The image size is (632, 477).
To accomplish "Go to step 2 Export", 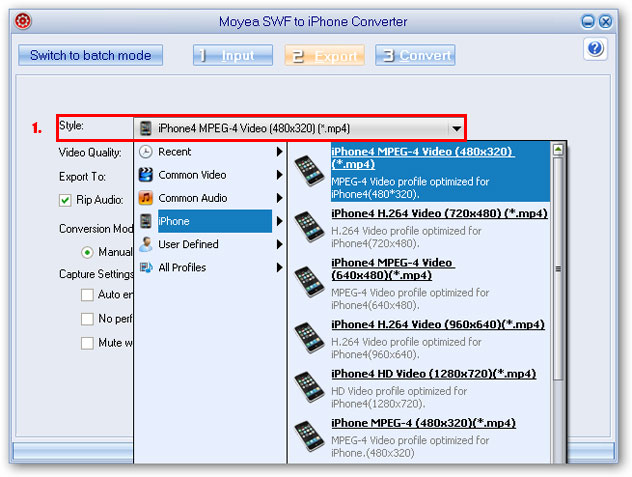I will [324, 55].
